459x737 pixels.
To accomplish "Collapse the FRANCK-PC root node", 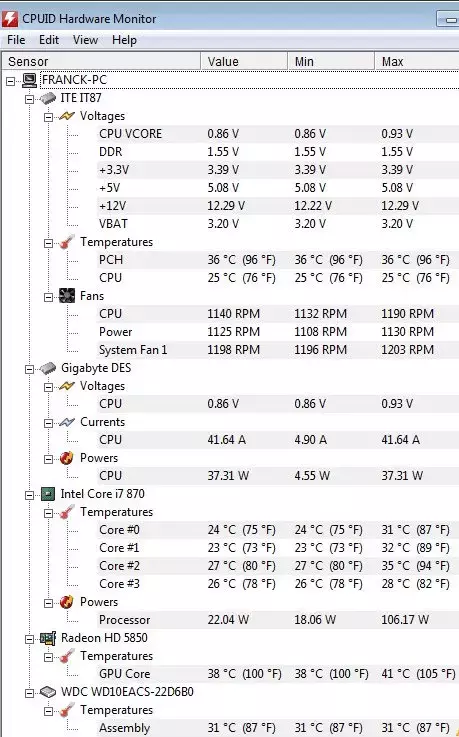I will pos(10,81).
